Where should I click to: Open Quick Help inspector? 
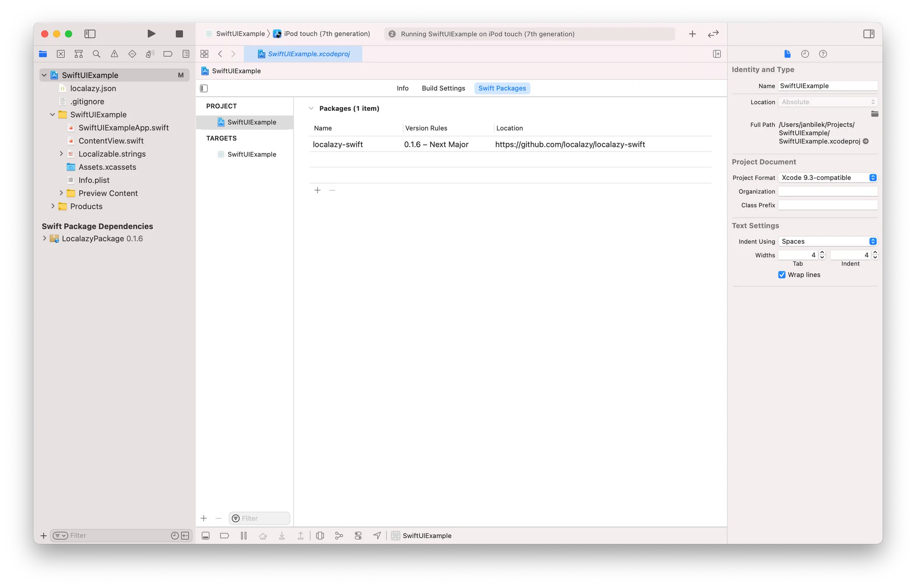pos(823,54)
